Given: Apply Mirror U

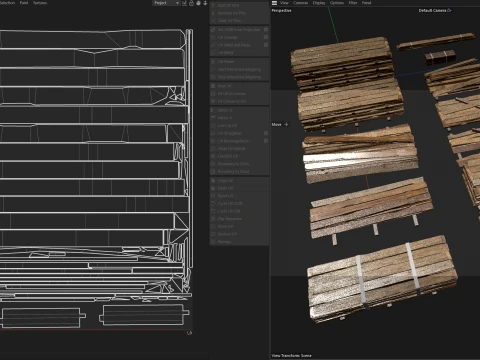Looking at the screenshot, I should [239, 110].
